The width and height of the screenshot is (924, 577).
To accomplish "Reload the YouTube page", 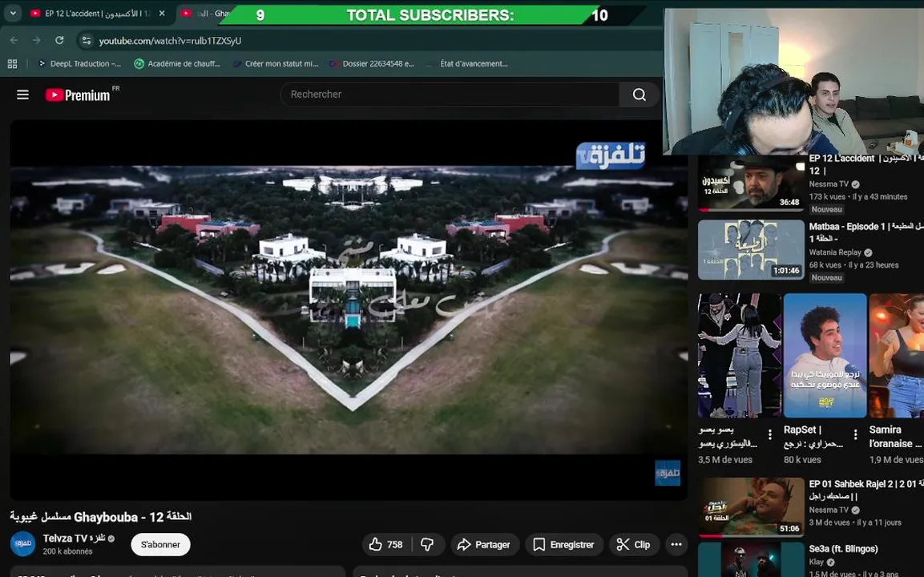I will click(x=59, y=41).
